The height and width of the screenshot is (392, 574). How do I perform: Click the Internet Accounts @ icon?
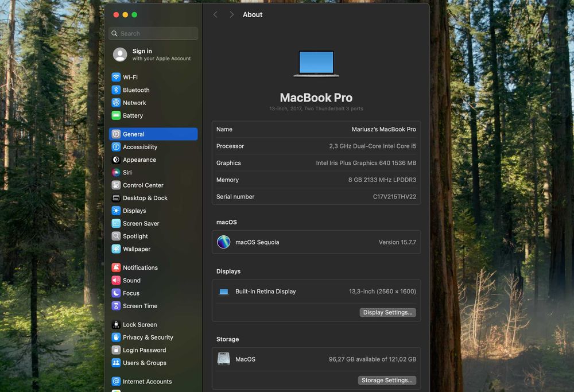click(116, 382)
